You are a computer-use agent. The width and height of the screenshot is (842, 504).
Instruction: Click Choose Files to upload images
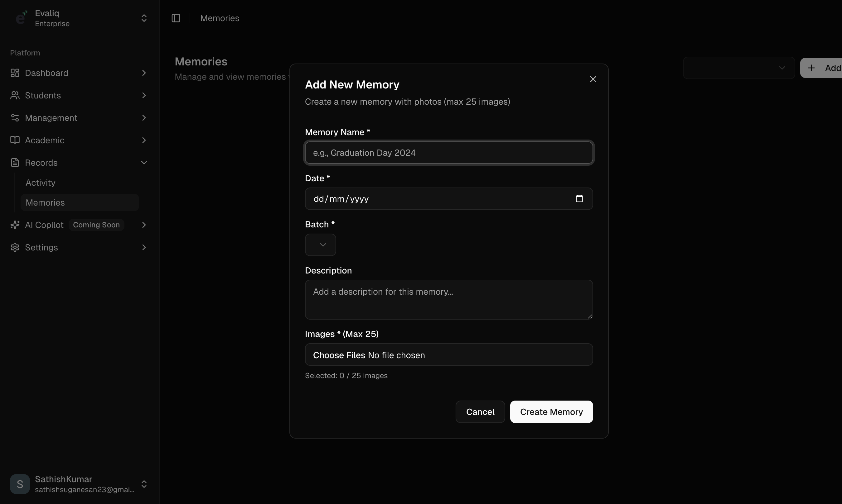coord(339,355)
